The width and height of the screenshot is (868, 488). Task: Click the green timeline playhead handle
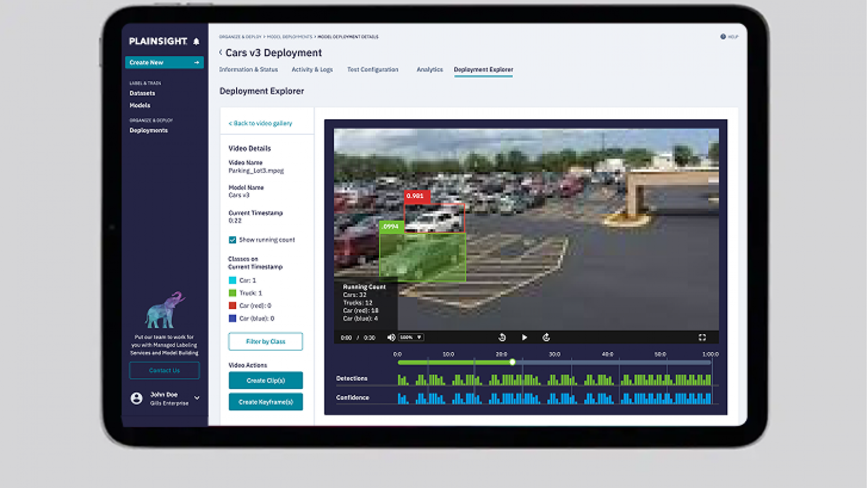pos(512,362)
